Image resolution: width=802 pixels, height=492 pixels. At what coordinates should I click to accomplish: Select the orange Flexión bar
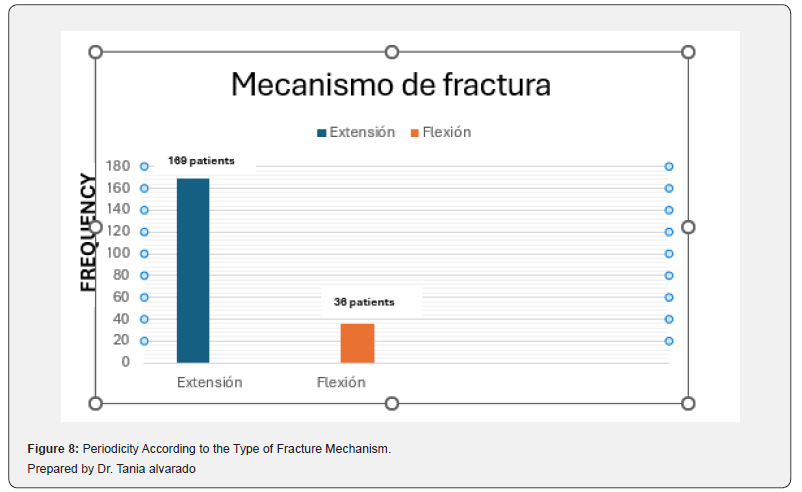tap(358, 343)
